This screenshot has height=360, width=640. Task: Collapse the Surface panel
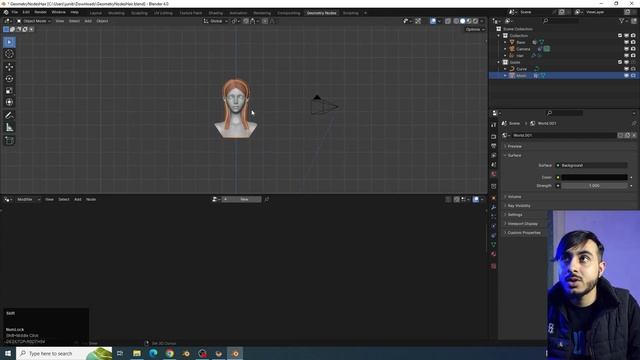tap(514, 156)
